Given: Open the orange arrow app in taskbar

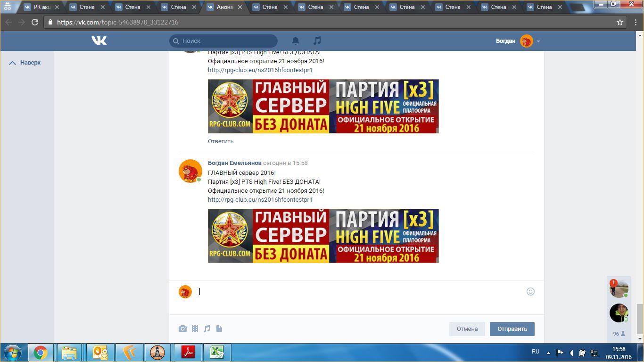Looking at the screenshot, I should click(x=130, y=353).
